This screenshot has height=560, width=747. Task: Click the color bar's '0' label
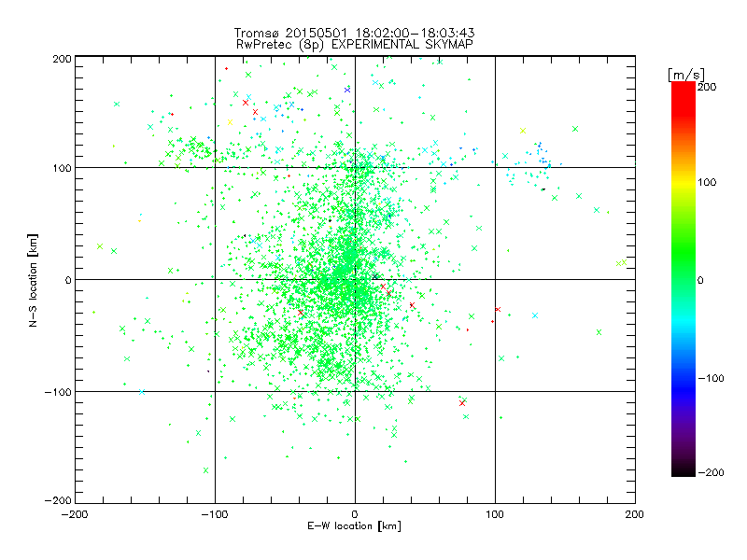[700, 280]
